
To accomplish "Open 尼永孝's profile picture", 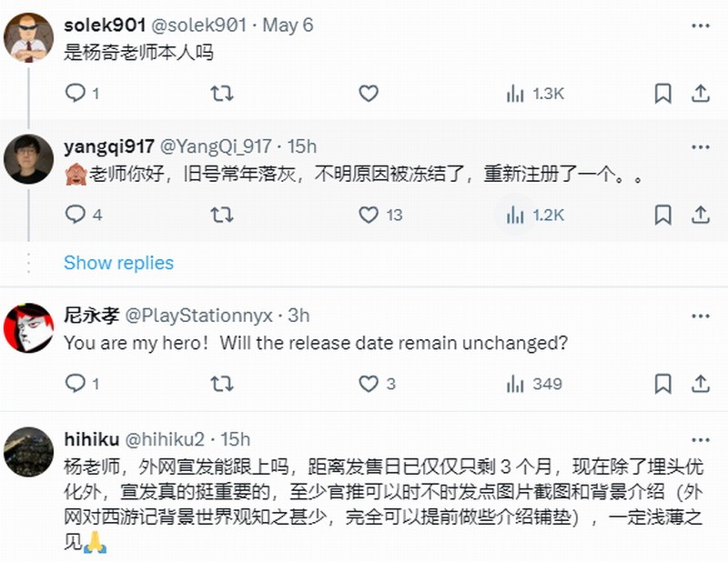I will [28, 327].
